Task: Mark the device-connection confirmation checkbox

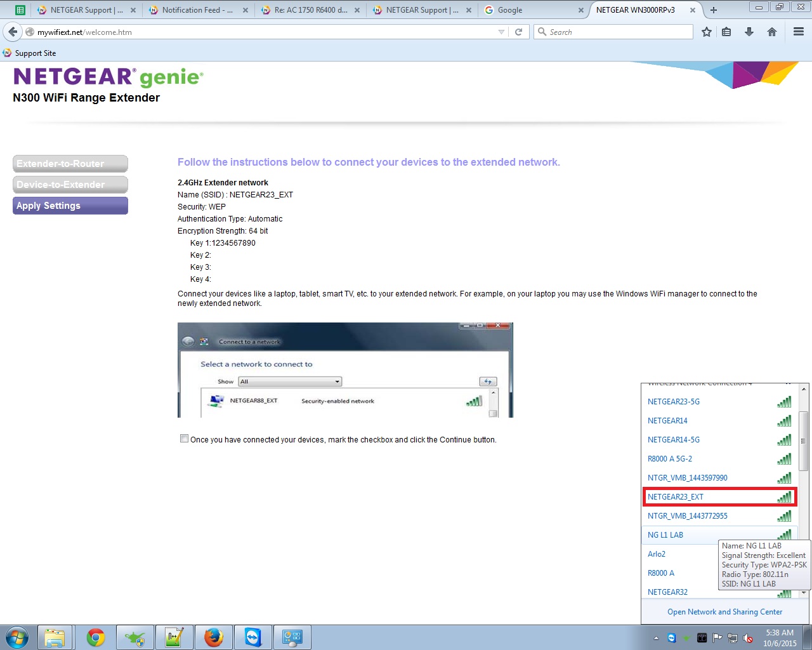Action: point(184,438)
